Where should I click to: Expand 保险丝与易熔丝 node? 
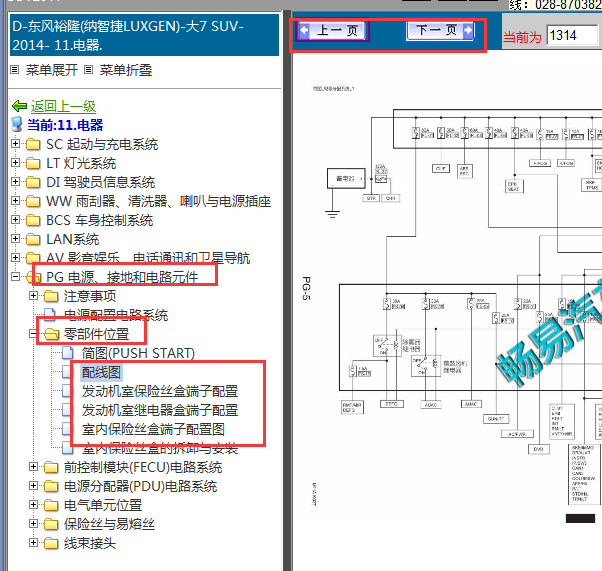[x=33, y=523]
